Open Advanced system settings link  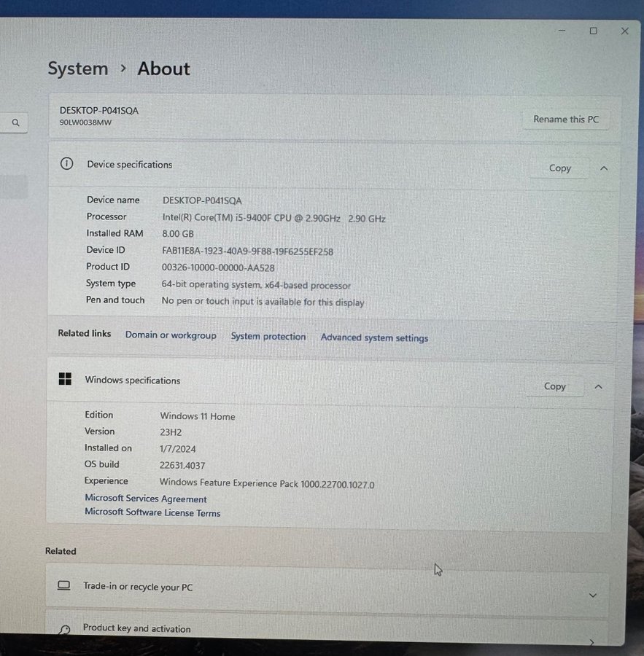pyautogui.click(x=374, y=338)
